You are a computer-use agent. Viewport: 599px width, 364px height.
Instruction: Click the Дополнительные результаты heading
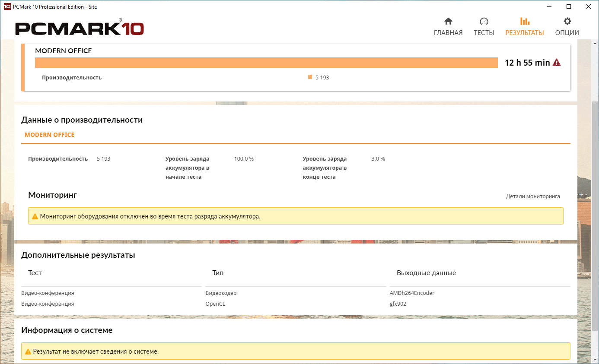[x=78, y=255]
